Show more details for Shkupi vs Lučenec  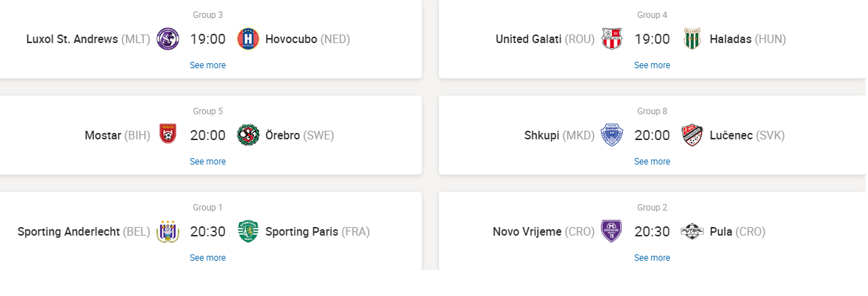pyautogui.click(x=652, y=162)
